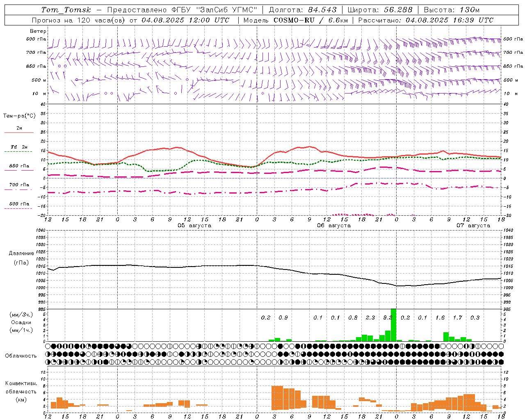
Task: Click the 0.3 precipitation amount value
Action: click(475, 317)
